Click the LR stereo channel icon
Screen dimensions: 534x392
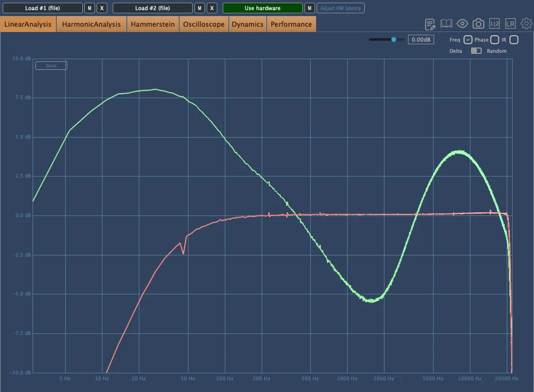511,24
